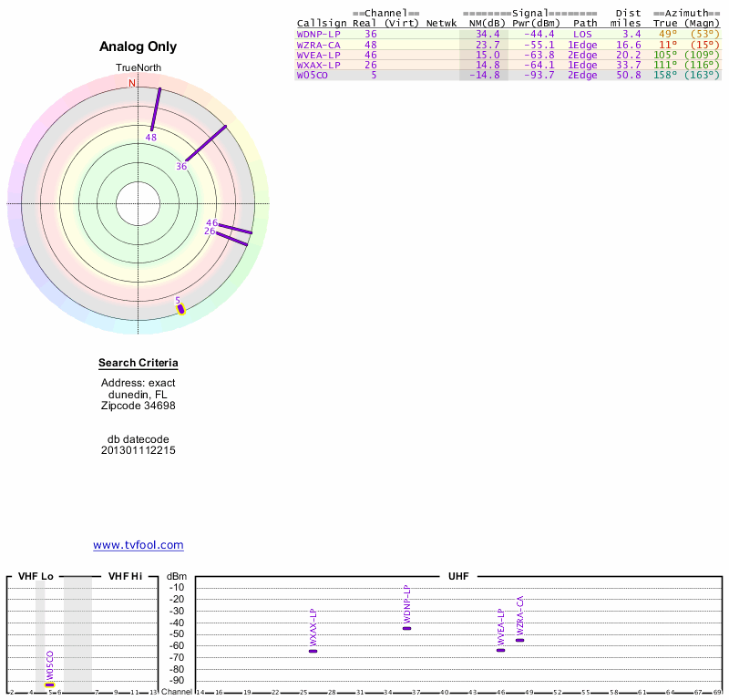The width and height of the screenshot is (729, 700).
Task: Click WXAX-LP signal bar in UHF spectrum
Action: pyautogui.click(x=313, y=651)
